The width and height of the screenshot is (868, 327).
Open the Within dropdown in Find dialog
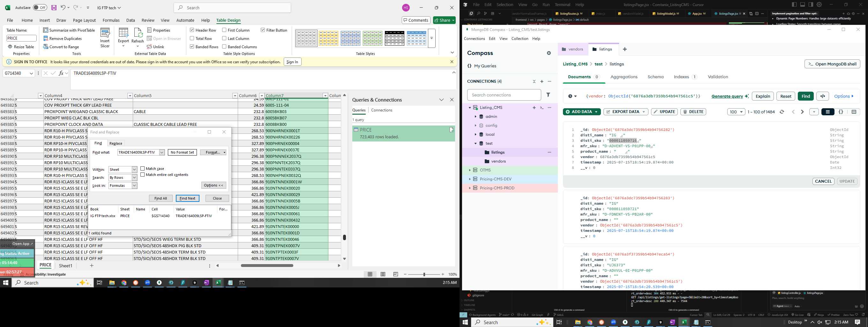click(134, 170)
